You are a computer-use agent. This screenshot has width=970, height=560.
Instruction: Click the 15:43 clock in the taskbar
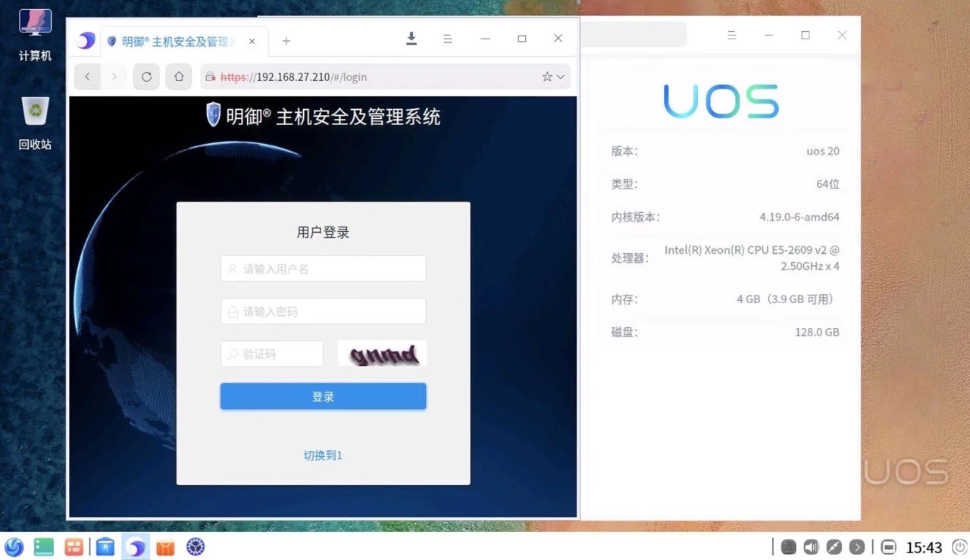pos(924,547)
